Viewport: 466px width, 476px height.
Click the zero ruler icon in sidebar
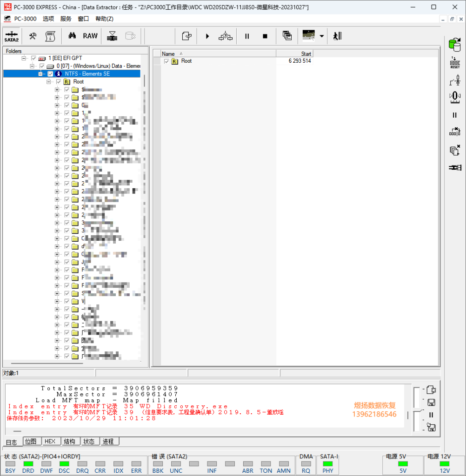point(455,98)
